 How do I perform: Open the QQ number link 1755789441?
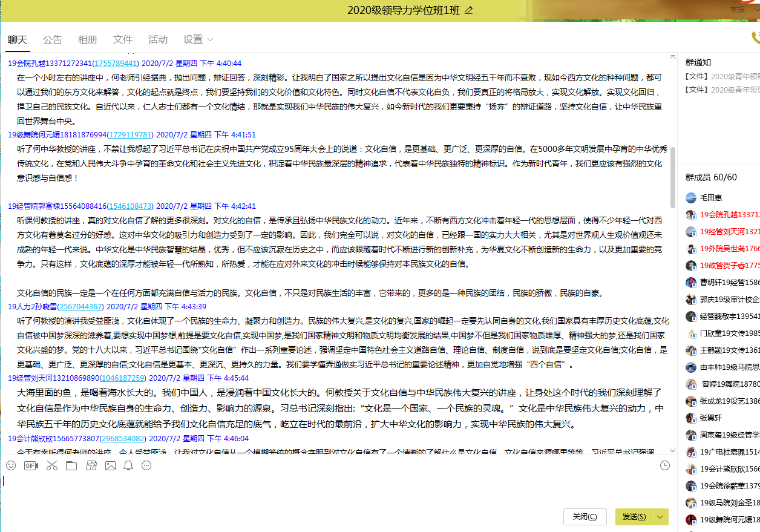[x=117, y=63]
